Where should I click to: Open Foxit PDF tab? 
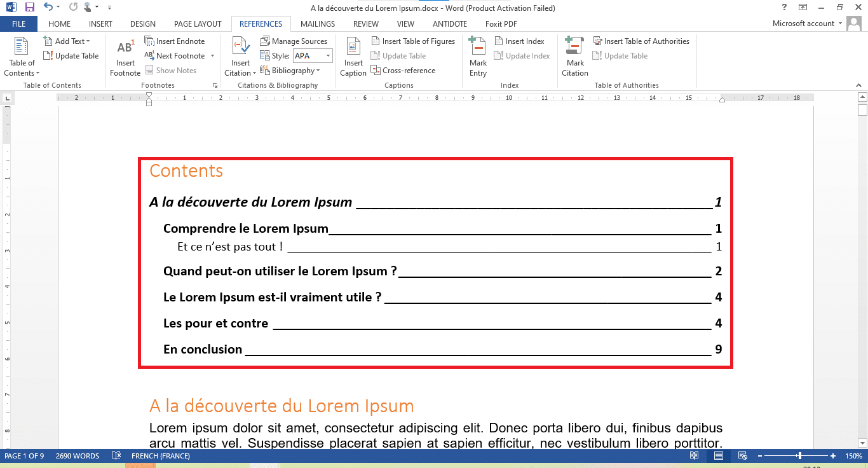501,24
